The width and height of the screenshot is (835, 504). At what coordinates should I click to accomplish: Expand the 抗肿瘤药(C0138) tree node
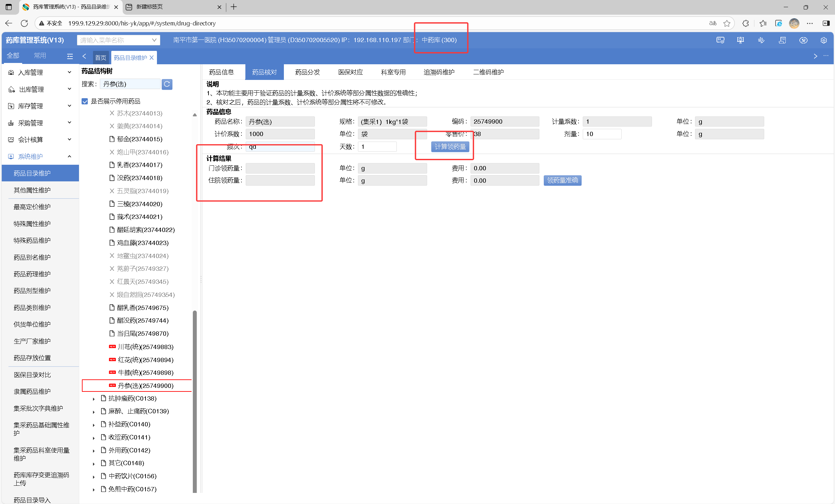94,399
